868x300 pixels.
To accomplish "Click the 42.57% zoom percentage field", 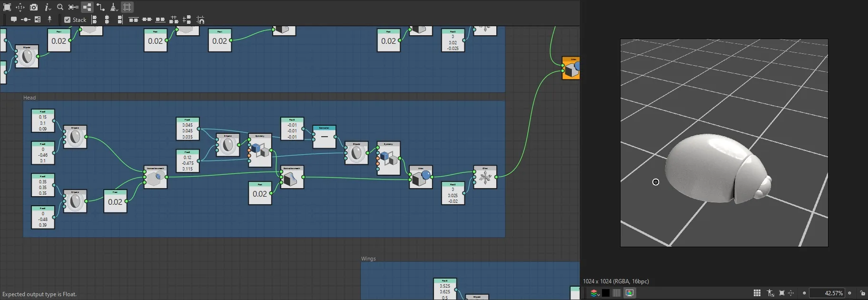I will click(827, 293).
